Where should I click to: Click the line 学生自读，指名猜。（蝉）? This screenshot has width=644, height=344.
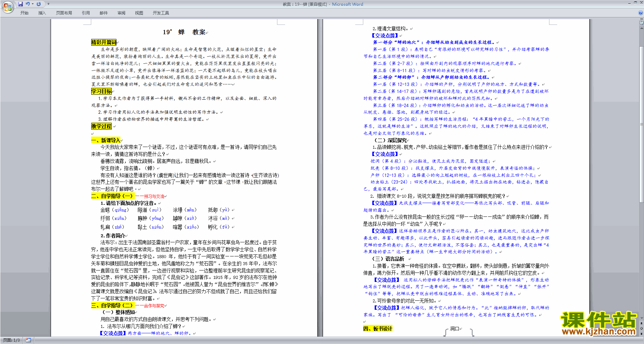click(128, 168)
